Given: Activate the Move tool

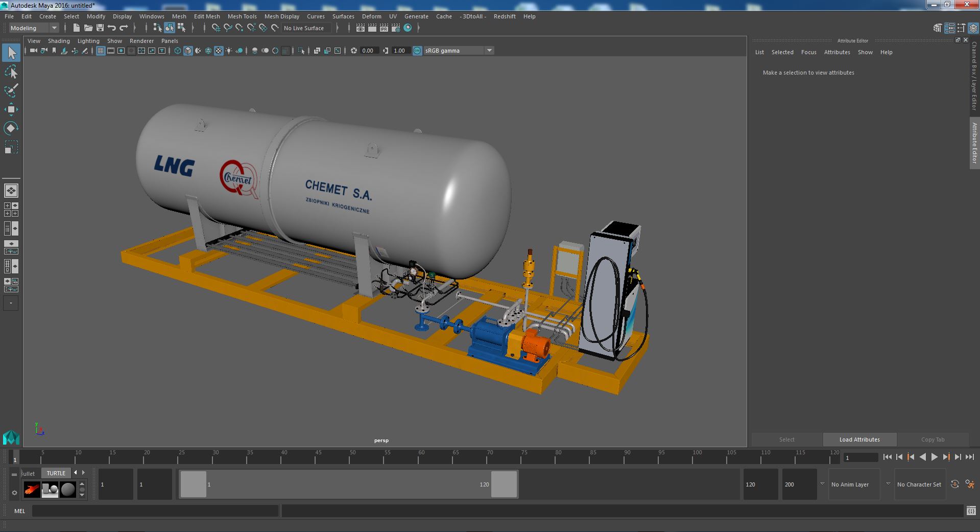Looking at the screenshot, I should tap(11, 109).
